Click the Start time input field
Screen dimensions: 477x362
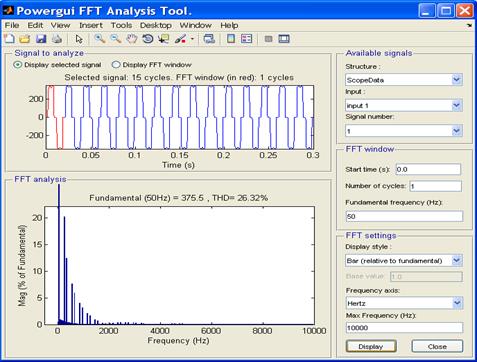click(428, 169)
